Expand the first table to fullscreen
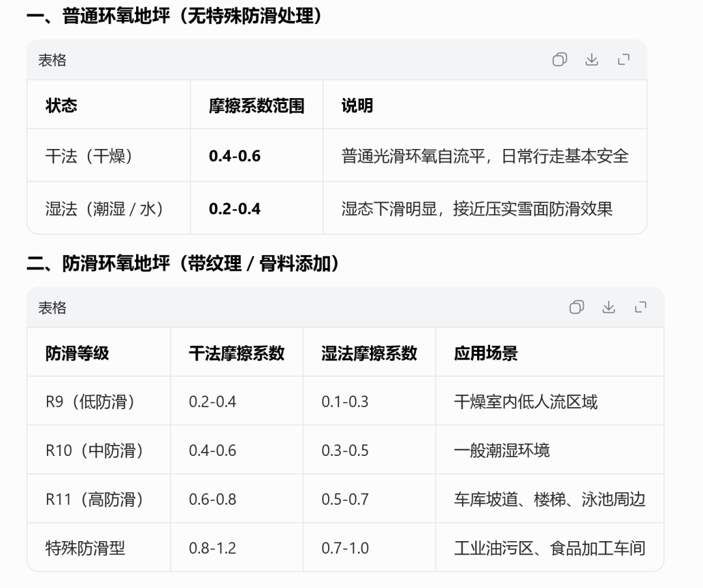 pos(624,60)
